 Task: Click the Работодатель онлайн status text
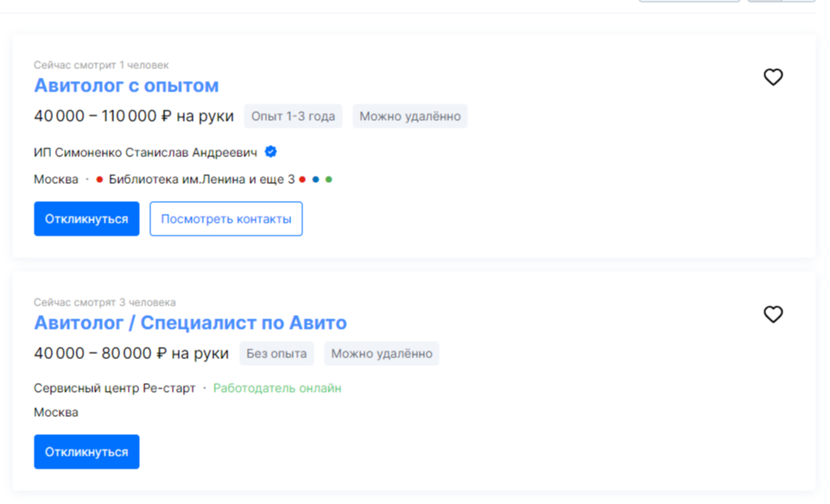277,388
